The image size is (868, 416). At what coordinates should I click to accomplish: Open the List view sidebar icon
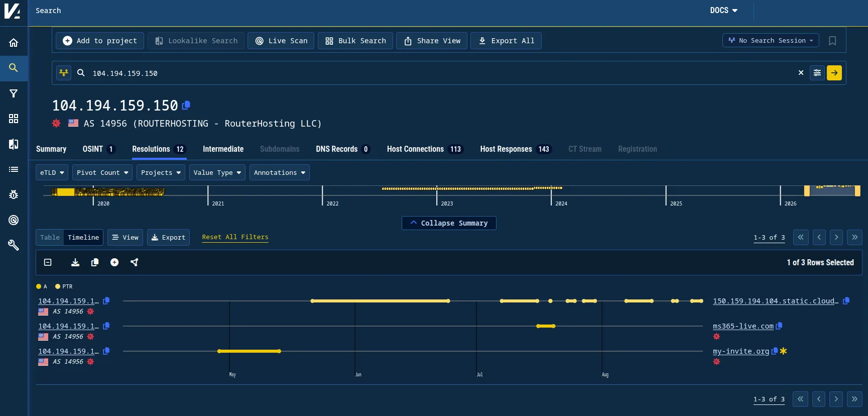[14, 169]
